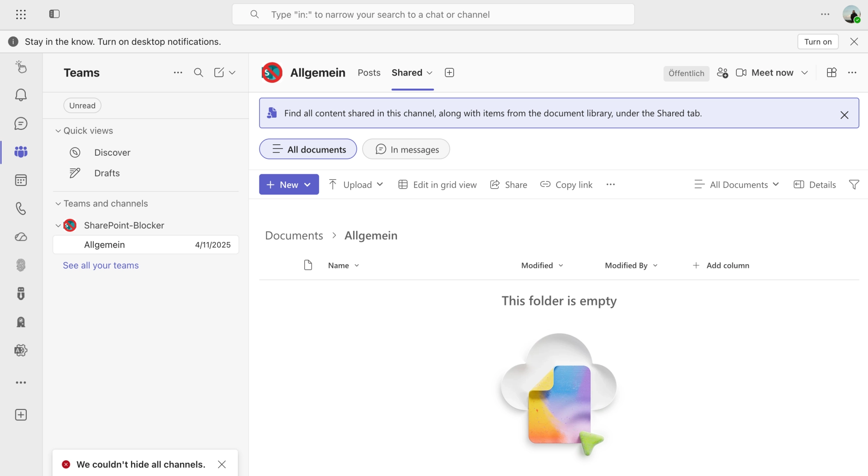
Task: Open the filter funnel icon
Action: tap(854, 185)
